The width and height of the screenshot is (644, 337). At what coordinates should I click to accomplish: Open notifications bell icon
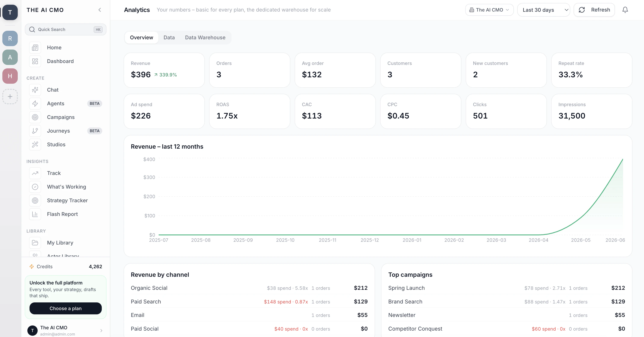pos(625,10)
